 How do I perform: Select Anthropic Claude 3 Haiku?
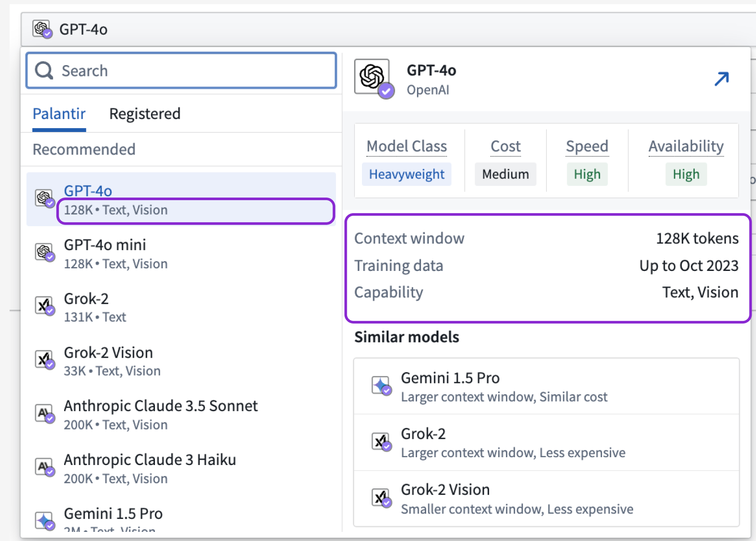[181, 468]
